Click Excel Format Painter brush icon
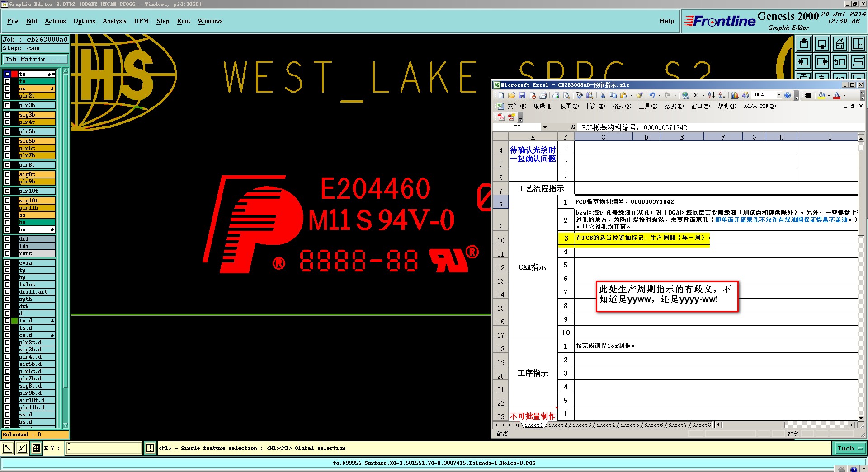Image resolution: width=868 pixels, height=472 pixels. 640,95
